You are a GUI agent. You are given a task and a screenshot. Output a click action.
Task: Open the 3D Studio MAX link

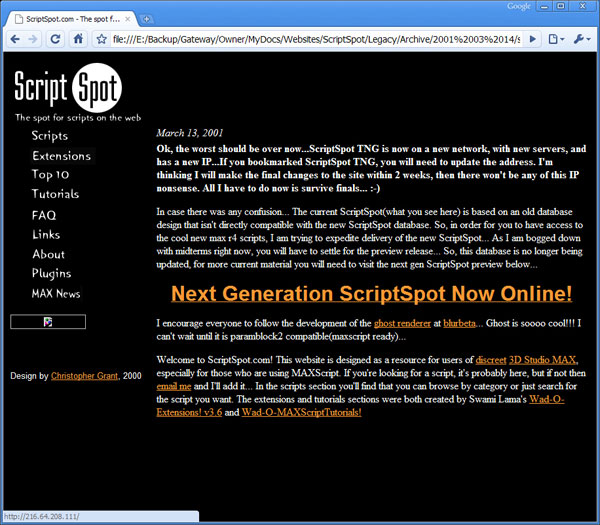coord(542,360)
